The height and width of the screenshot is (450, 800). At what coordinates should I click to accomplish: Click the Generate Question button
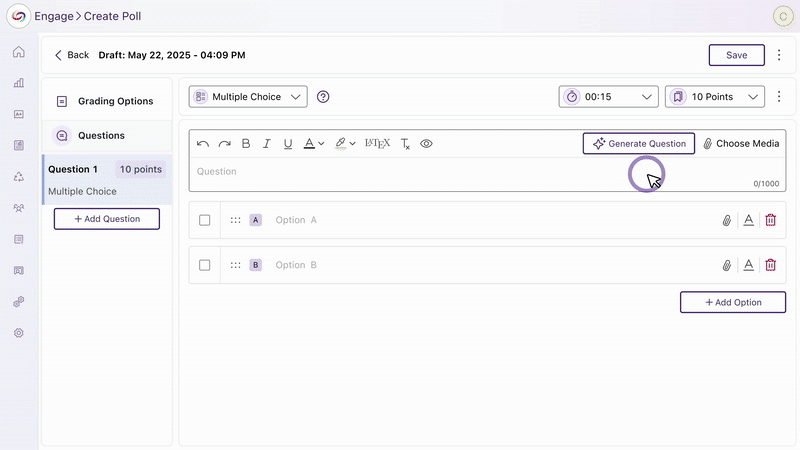click(638, 144)
